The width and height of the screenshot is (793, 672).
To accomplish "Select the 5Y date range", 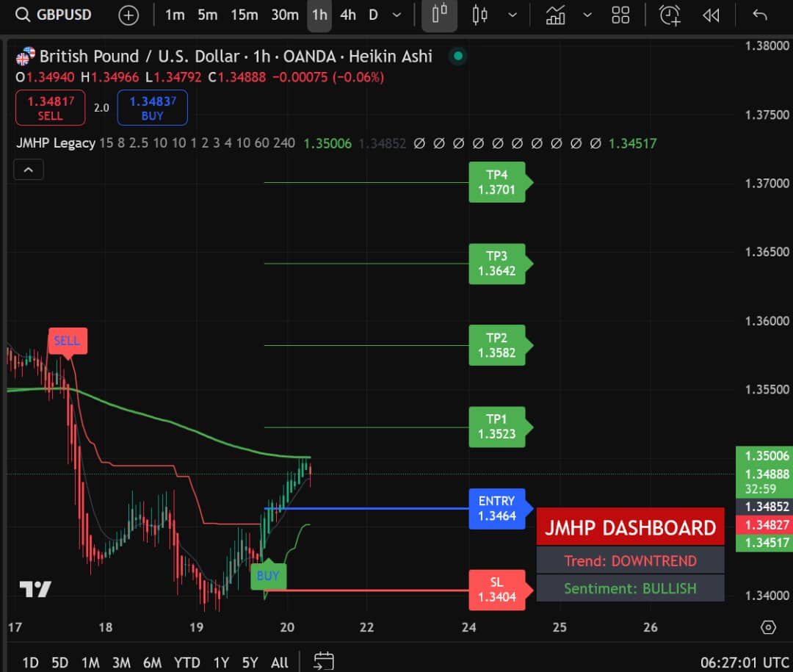I will 250,662.
